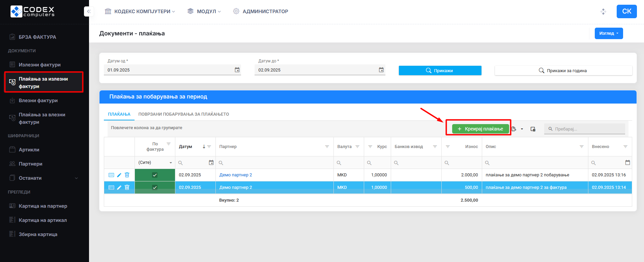Screen dimensions: 644x262
Task: Toggle the По фактура checkbox in the first row
Action: (155, 175)
